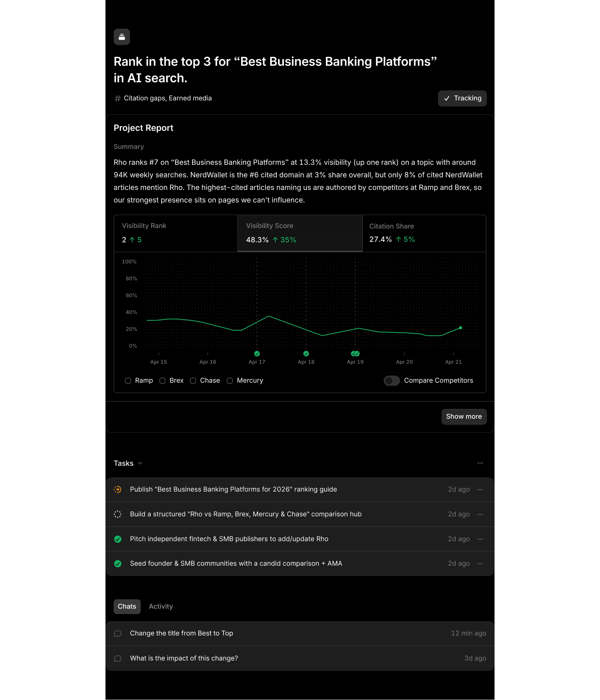Click the Show more button
This screenshot has width=600, height=700.
coord(464,417)
